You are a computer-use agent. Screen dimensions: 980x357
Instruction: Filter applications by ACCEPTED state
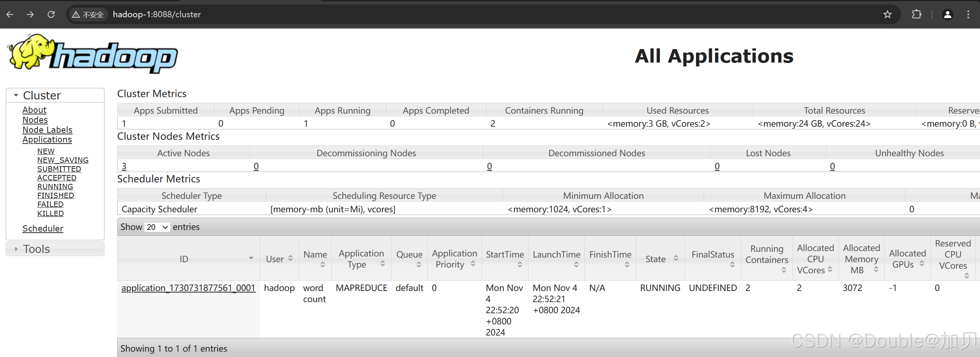57,178
